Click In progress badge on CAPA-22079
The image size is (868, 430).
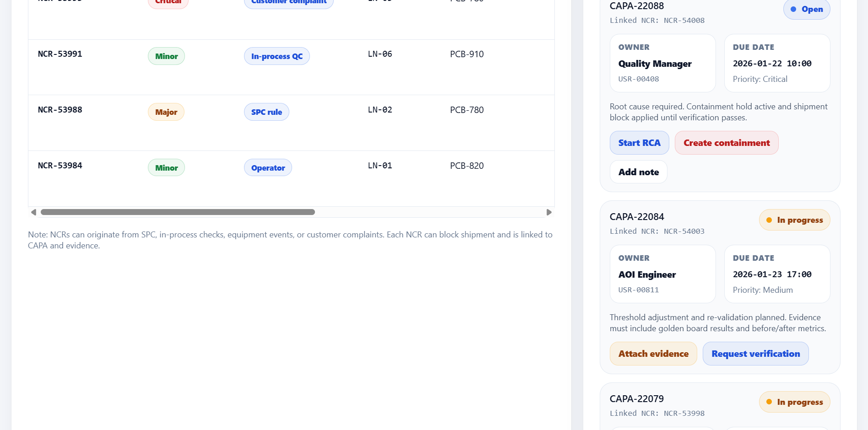click(x=794, y=402)
